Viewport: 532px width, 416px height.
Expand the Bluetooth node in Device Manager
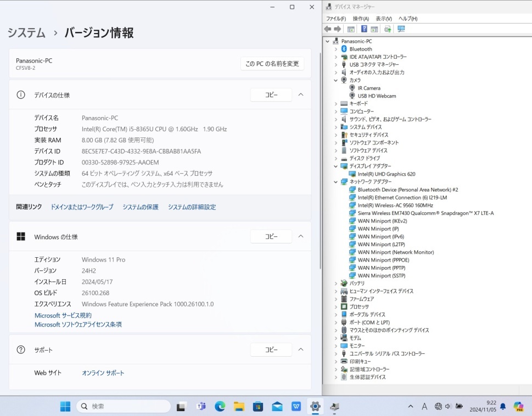336,49
